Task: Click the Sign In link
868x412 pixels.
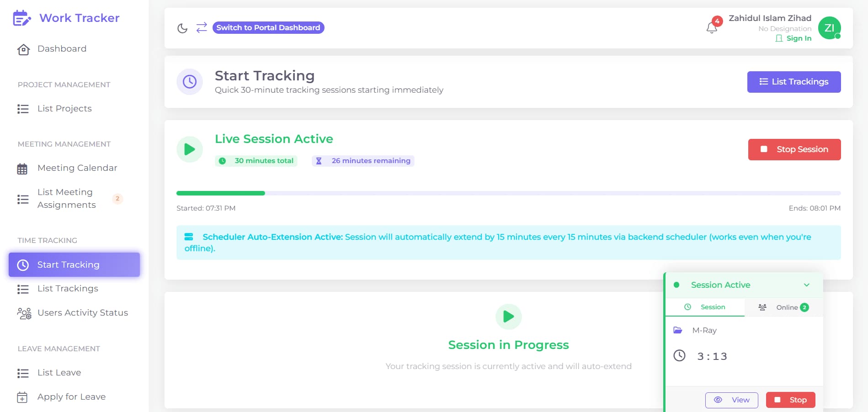Action: pyautogui.click(x=793, y=38)
